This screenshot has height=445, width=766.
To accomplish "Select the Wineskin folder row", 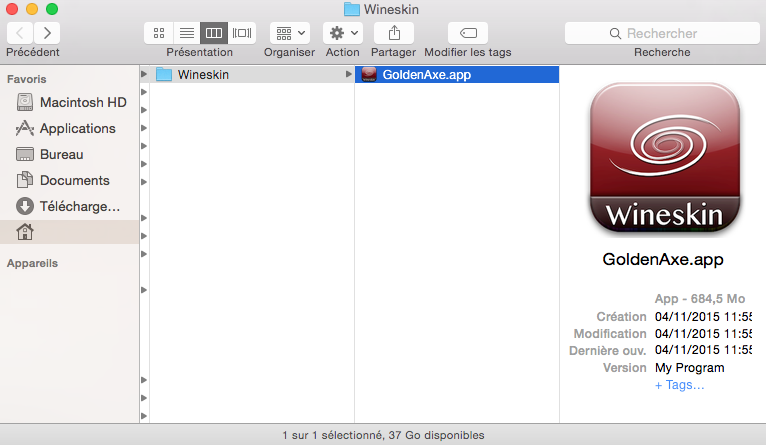I will [252, 74].
